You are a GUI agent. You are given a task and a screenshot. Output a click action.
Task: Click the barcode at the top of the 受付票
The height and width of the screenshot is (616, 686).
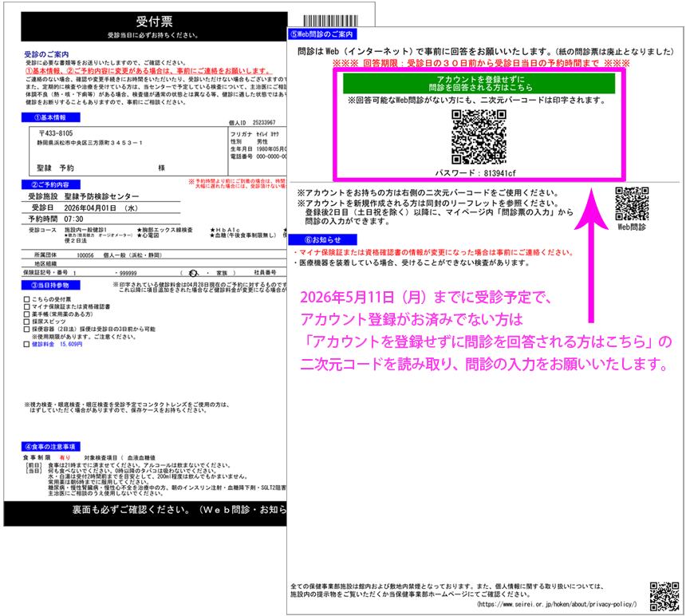coord(331,21)
